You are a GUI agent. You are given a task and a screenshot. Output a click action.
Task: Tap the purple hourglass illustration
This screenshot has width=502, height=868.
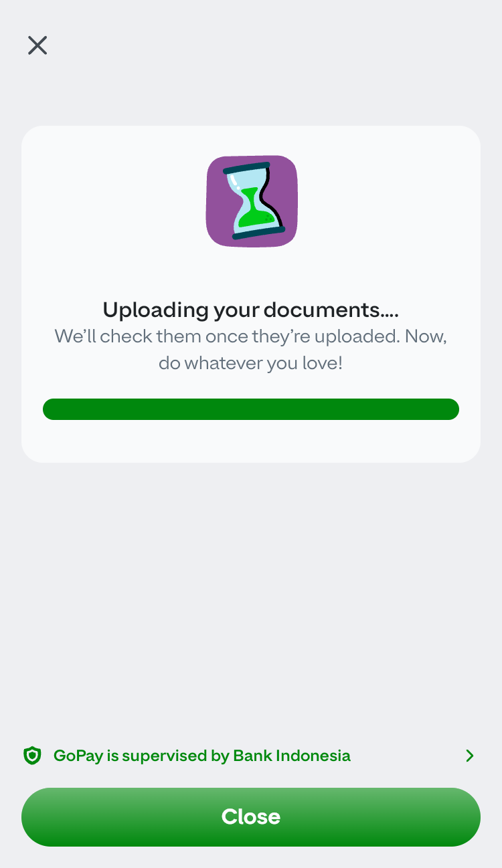click(x=252, y=201)
